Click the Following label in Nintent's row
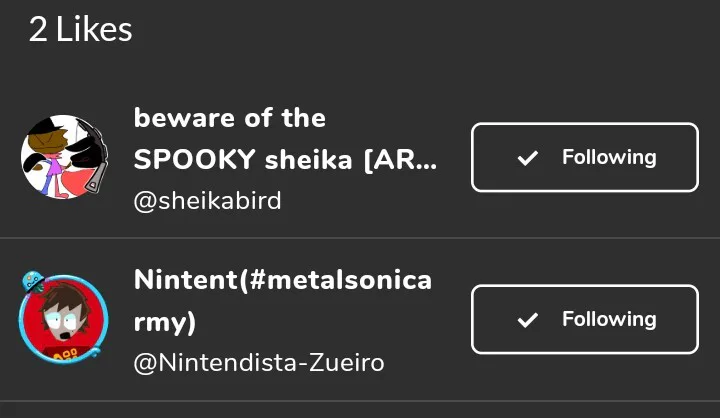720x418 pixels. point(608,319)
